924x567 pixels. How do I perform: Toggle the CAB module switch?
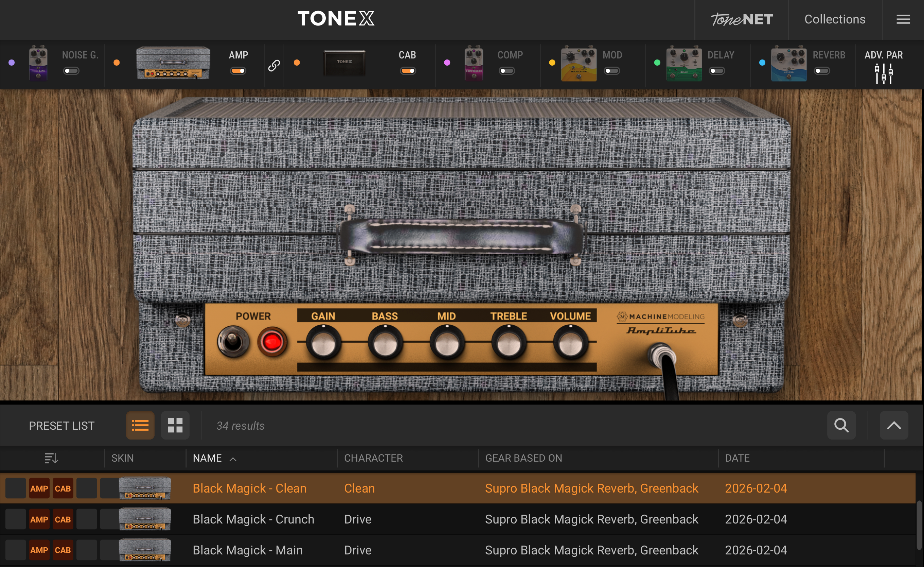408,71
